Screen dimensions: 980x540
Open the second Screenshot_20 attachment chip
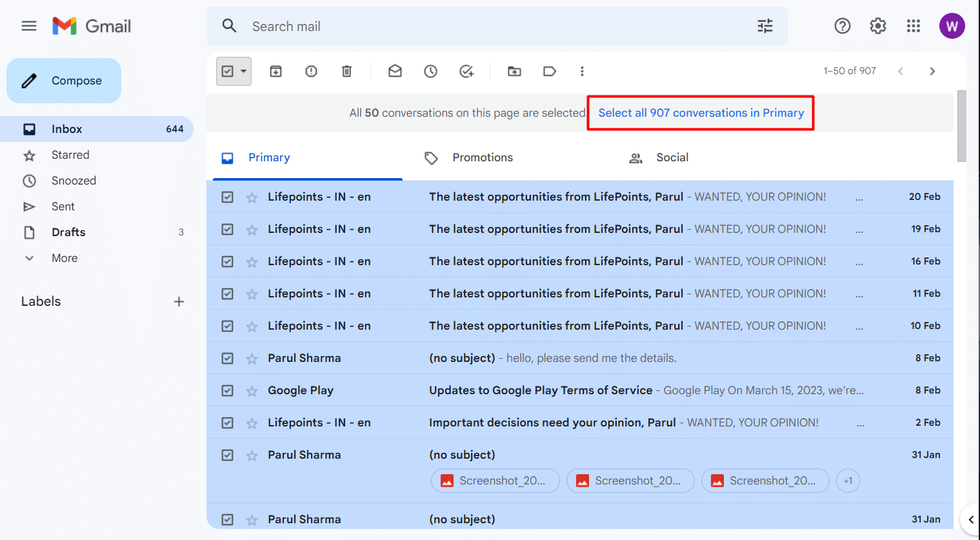(630, 481)
